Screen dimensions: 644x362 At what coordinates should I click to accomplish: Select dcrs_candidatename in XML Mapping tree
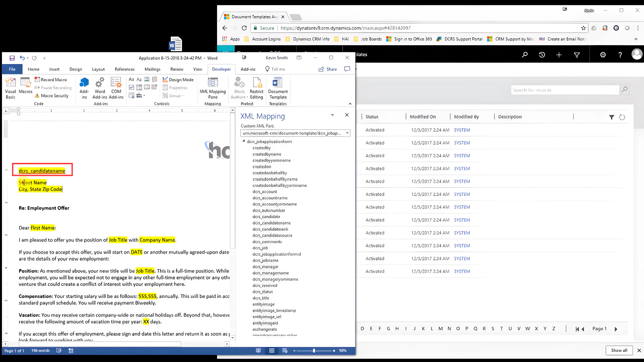271,223
